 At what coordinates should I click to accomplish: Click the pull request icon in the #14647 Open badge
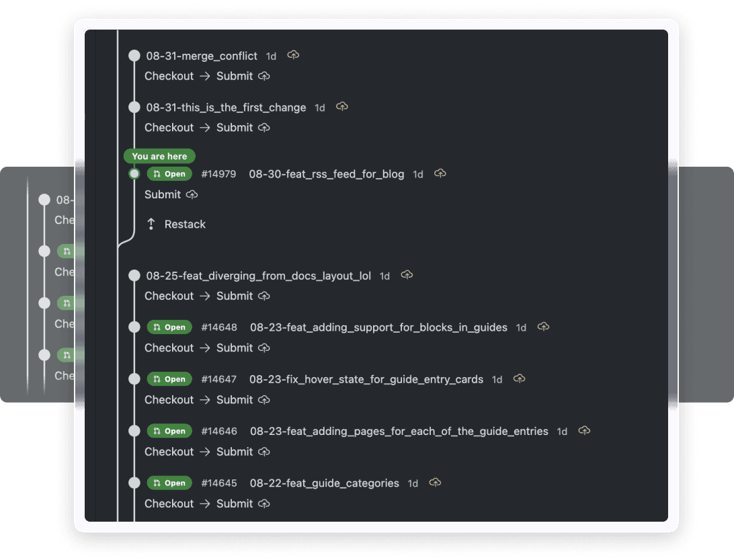tap(155, 378)
